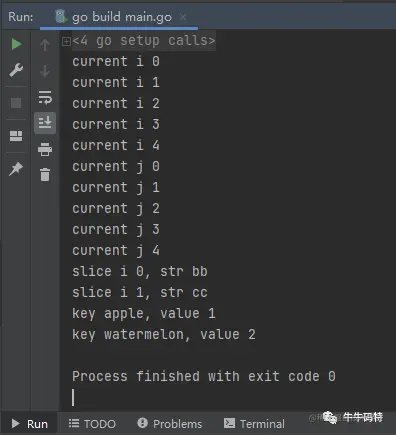Click the Process finished exit code line
Viewport: 396px width, 435px height.
point(204,376)
